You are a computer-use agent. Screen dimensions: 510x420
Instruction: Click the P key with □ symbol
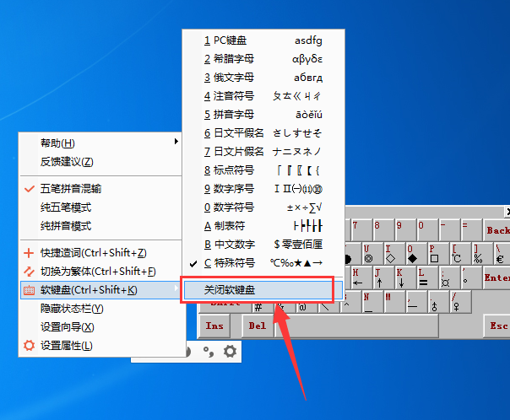437,254
